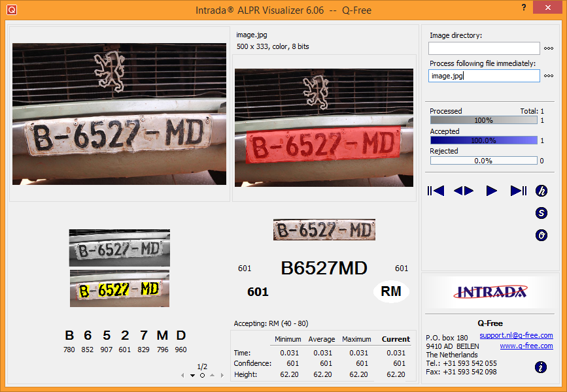The height and width of the screenshot is (392, 567).
Task: Click the recognized character M
Action: point(162,336)
